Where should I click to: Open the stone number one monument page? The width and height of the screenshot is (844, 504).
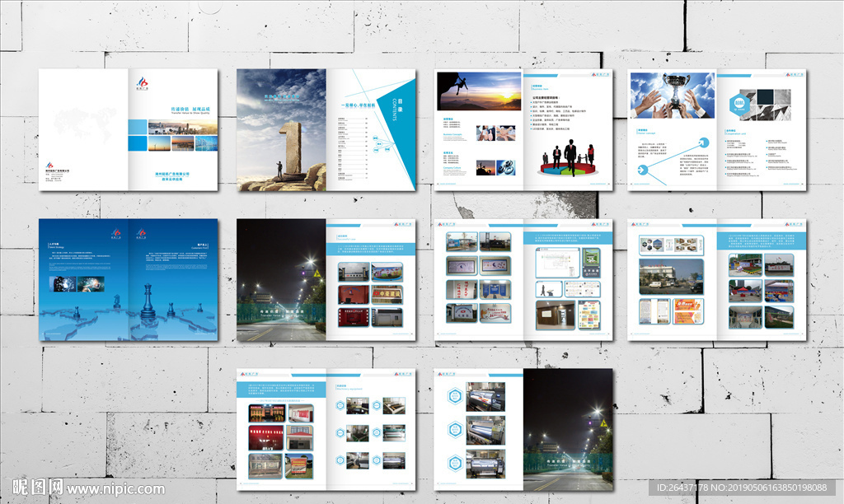point(281,130)
